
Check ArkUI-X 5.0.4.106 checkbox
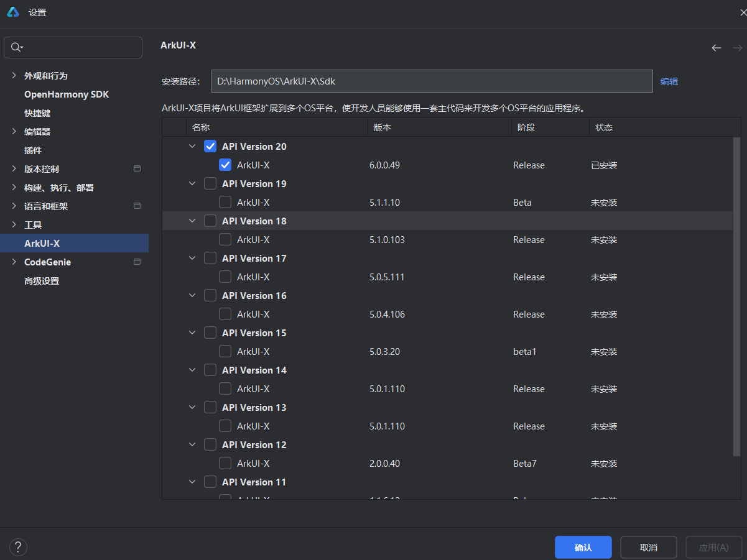tap(225, 314)
